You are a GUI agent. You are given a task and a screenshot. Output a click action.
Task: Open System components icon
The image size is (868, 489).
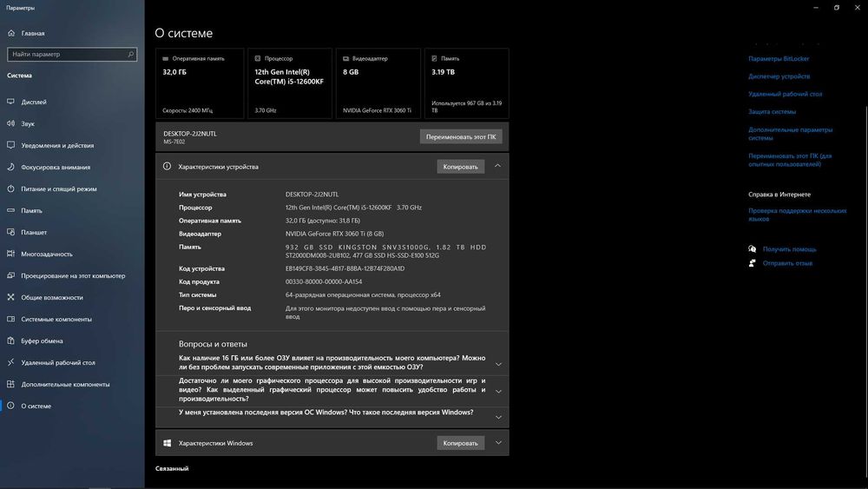[x=11, y=319]
